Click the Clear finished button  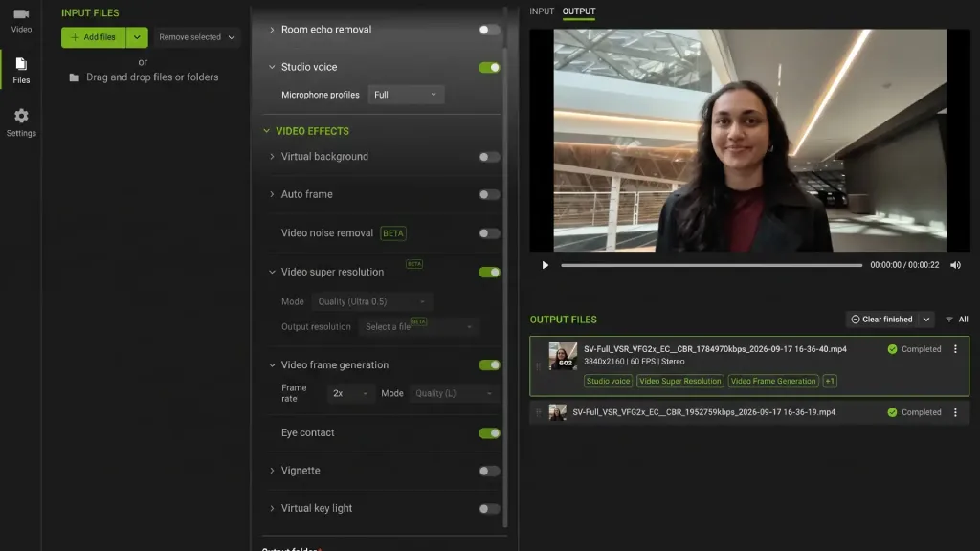pyautogui.click(x=881, y=320)
